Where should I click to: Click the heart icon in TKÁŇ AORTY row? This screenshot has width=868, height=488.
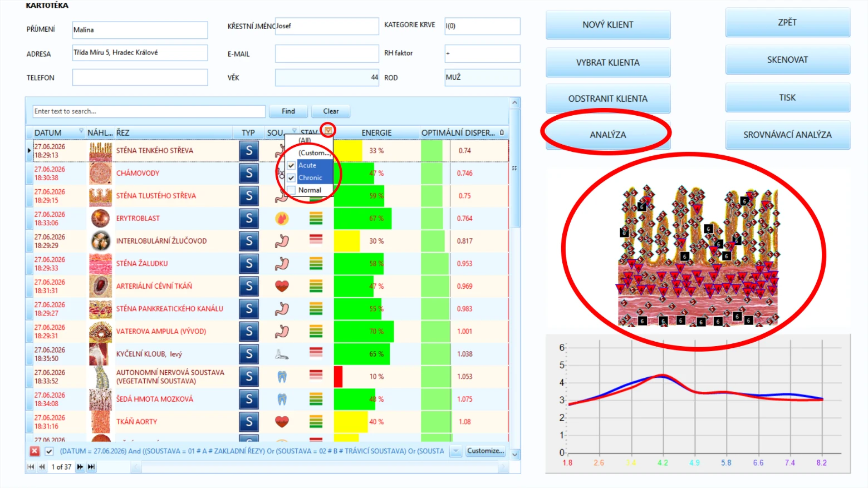(282, 421)
